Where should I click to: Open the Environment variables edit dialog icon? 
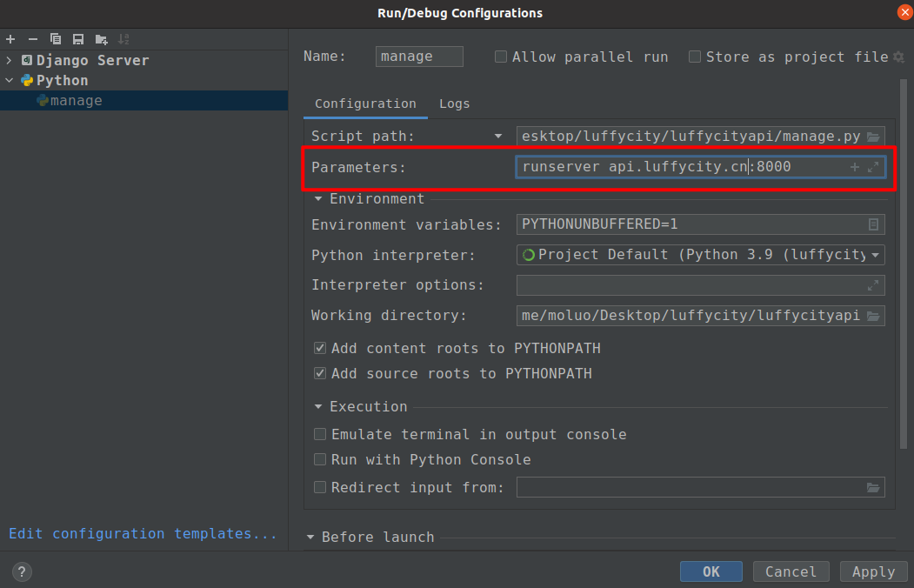[873, 224]
